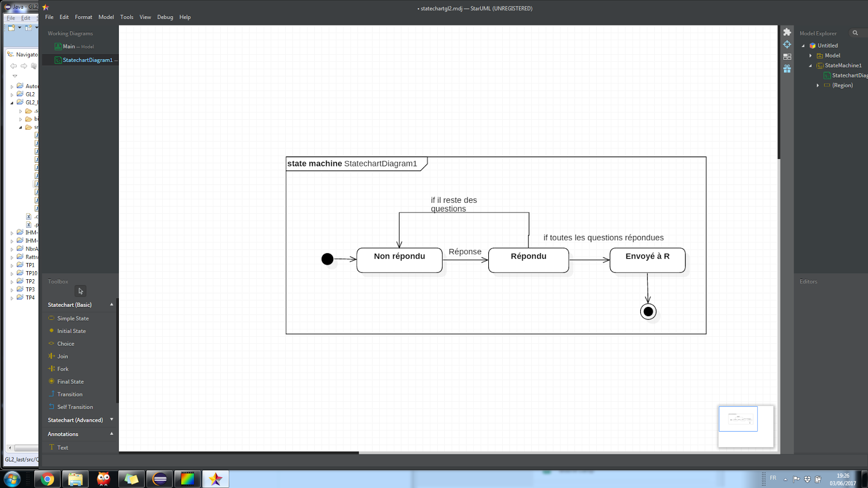
Task: Click the gift box icon in right sidebar
Action: pos(787,69)
